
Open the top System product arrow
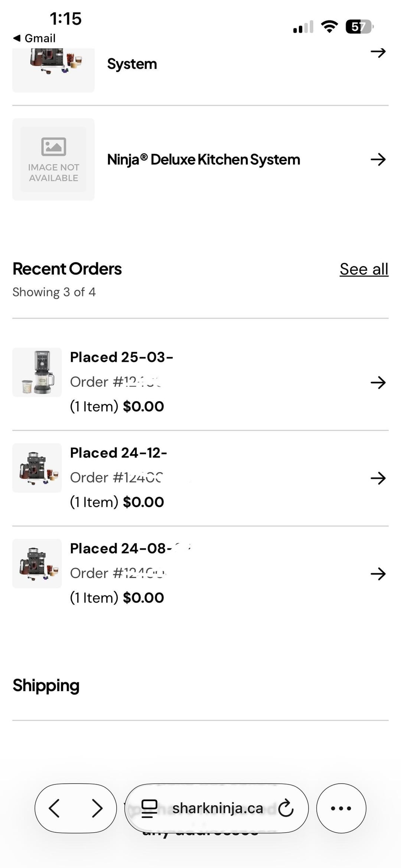tap(378, 52)
